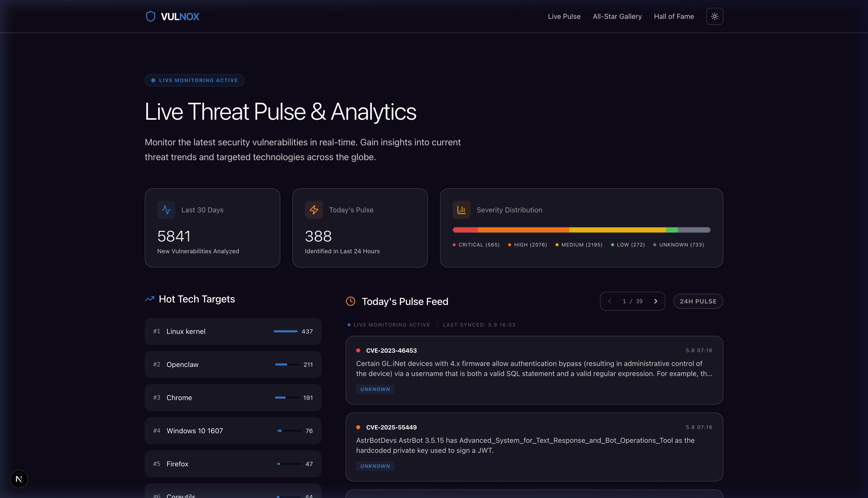Click the Linux kernel progress bar
This screenshot has width=868, height=498.
tap(285, 331)
